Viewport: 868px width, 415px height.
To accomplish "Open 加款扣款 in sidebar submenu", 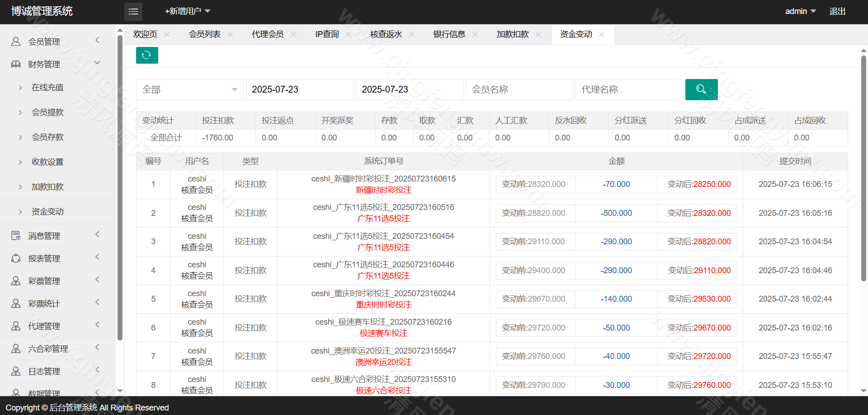I will 47,187.
